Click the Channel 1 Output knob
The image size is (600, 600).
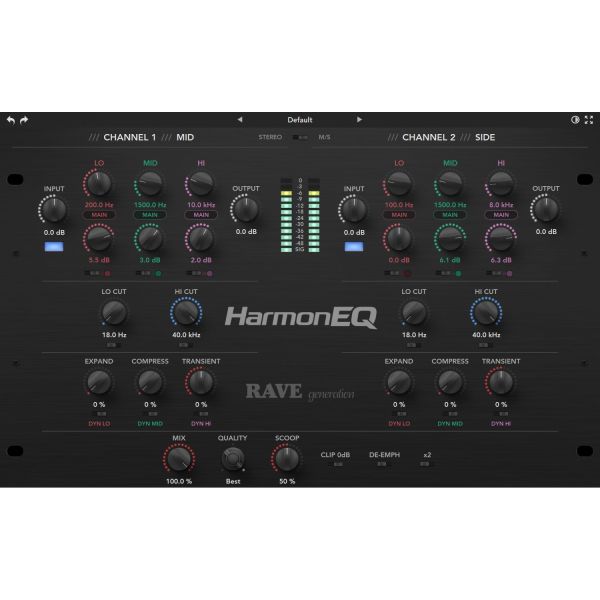pyautogui.click(x=246, y=209)
